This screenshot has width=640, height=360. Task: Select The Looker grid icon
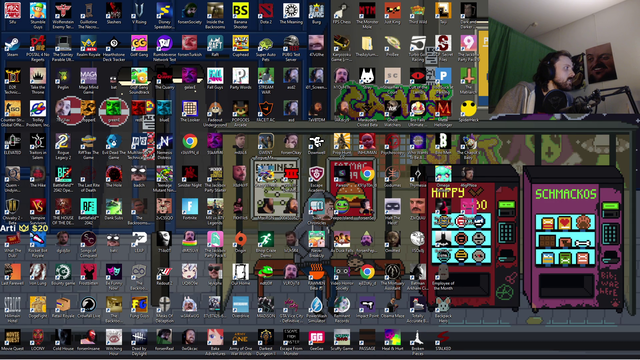190,109
